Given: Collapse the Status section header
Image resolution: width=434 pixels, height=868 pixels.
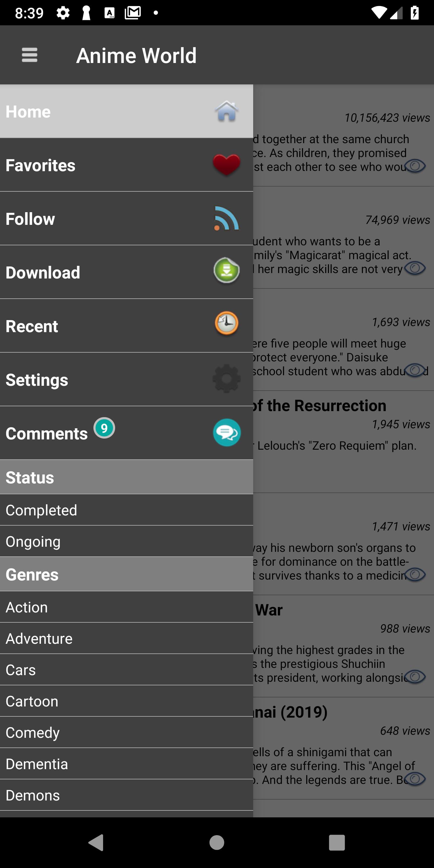Looking at the screenshot, I should pyautogui.click(x=126, y=477).
